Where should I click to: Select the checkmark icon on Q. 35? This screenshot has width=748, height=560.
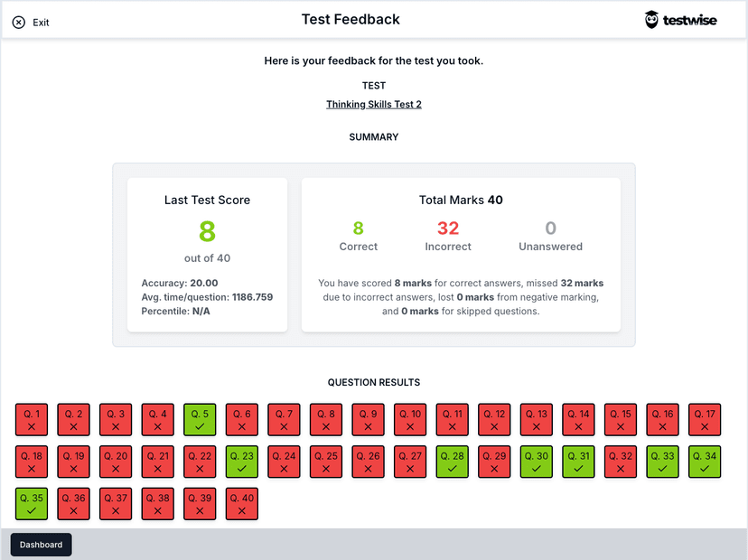click(x=32, y=509)
